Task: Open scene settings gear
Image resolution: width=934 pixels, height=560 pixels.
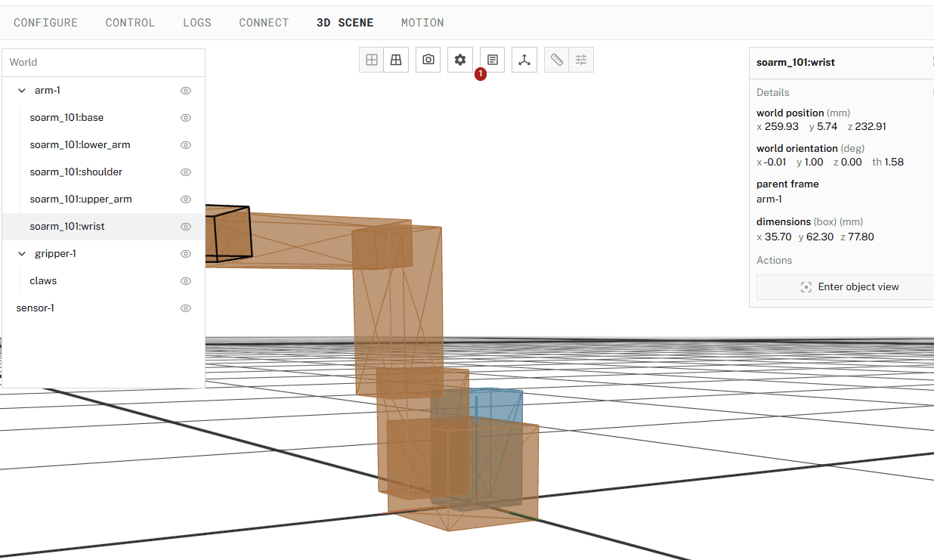Action: tap(460, 60)
